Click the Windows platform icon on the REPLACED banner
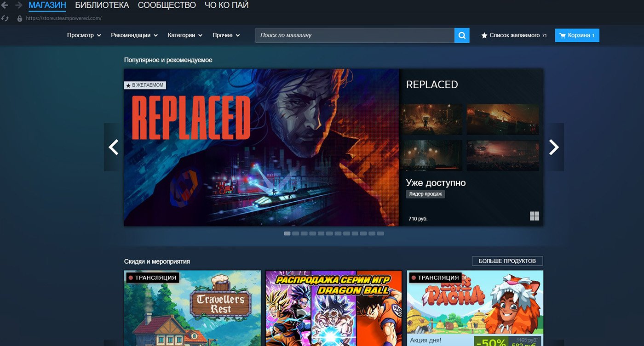Viewport: 644px width, 346px height. (534, 216)
